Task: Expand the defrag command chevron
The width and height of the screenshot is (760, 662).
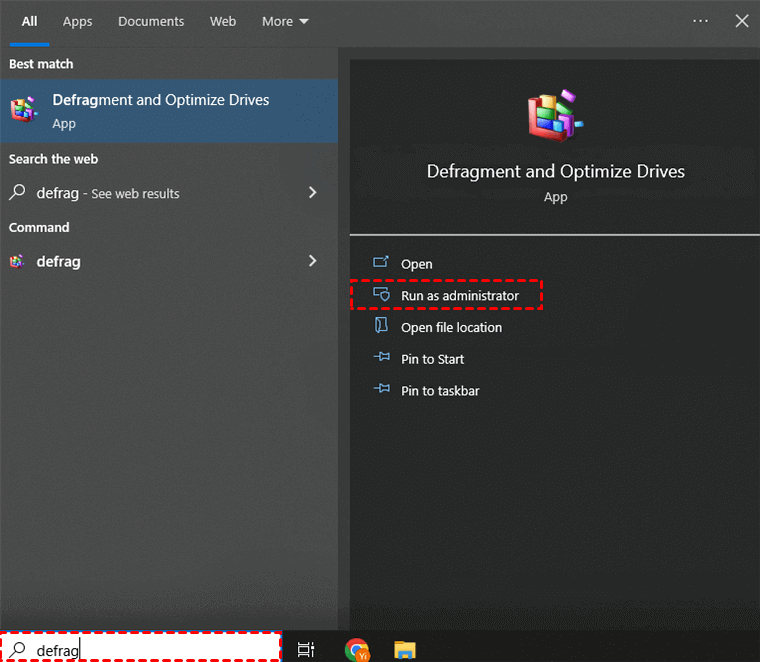Action: pos(312,261)
